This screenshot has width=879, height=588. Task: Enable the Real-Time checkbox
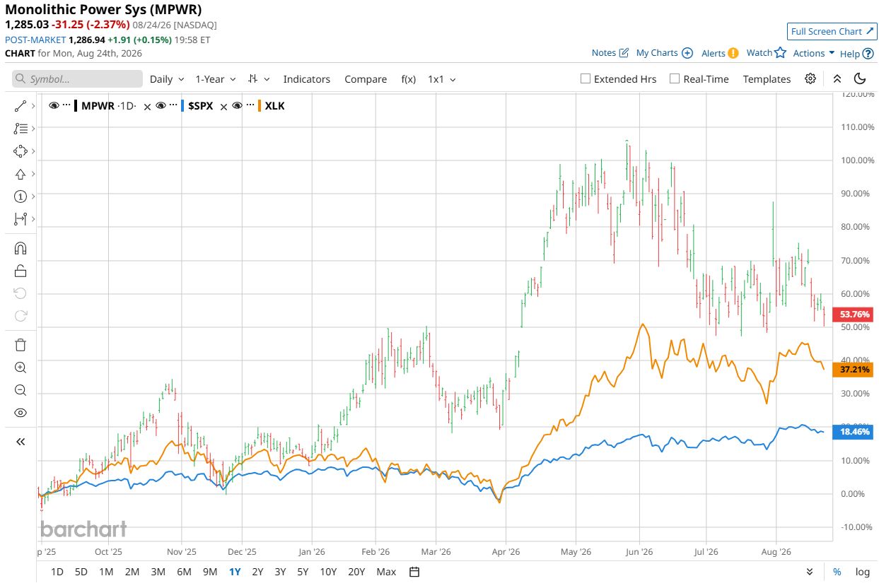[x=675, y=78]
